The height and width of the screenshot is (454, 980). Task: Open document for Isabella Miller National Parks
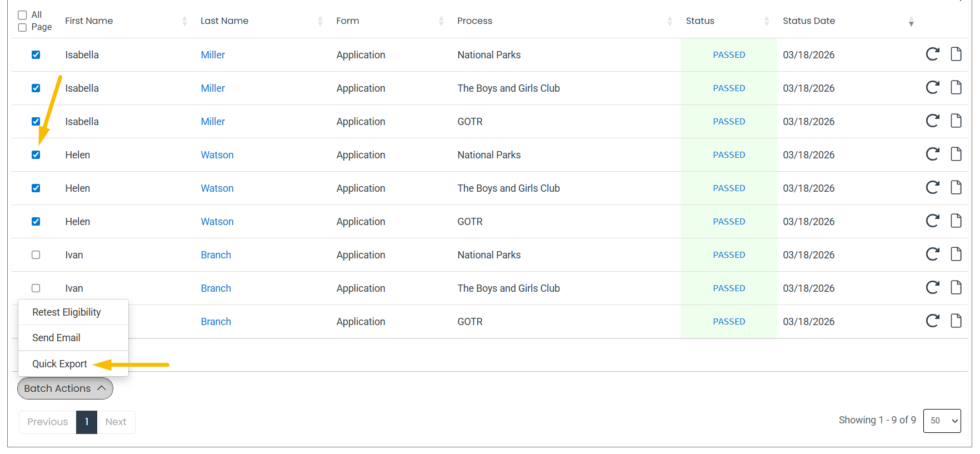pyautogui.click(x=956, y=54)
